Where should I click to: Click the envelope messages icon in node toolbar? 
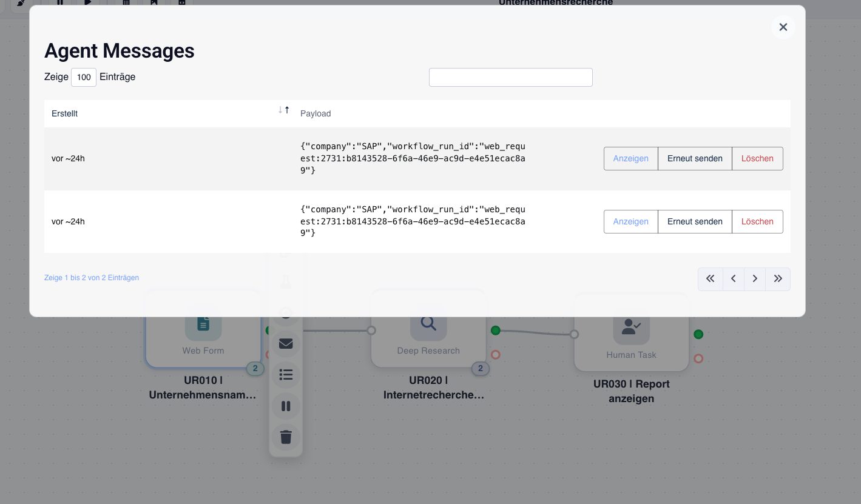tap(286, 344)
